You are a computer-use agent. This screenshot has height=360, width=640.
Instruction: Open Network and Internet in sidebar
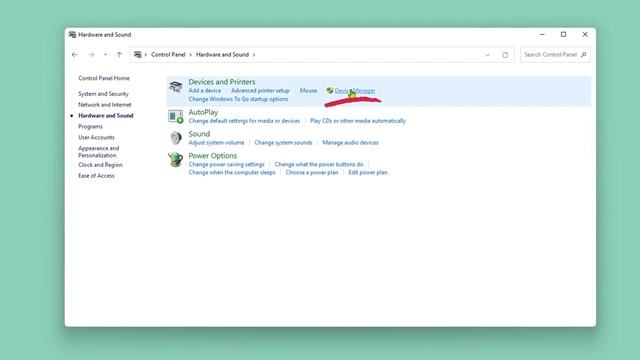click(x=105, y=105)
